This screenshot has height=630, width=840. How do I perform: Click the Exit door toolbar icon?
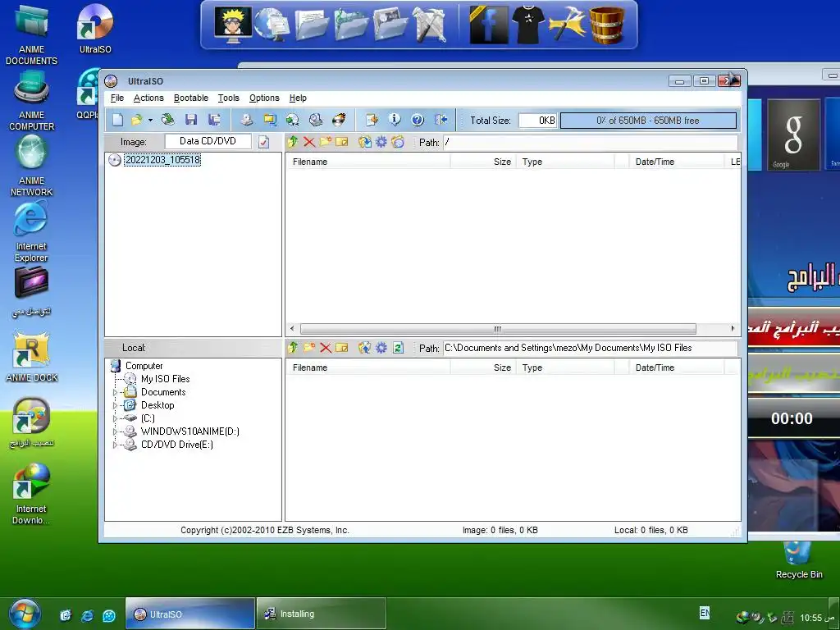[441, 120]
